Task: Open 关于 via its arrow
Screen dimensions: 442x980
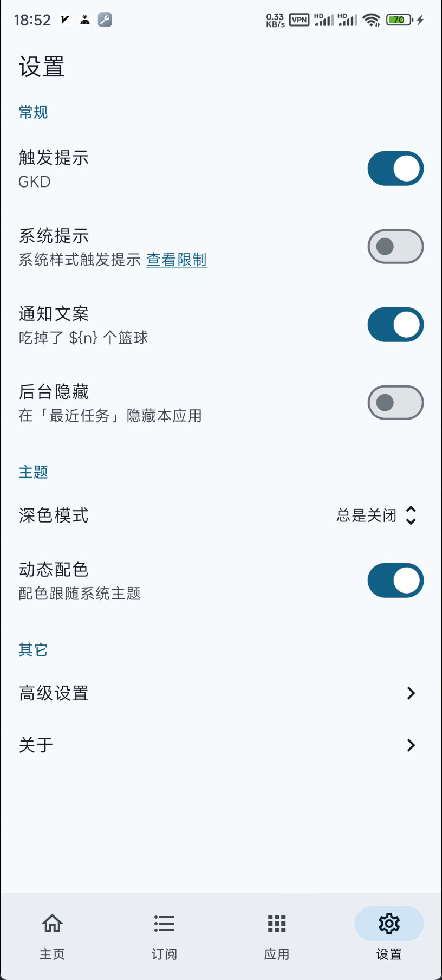Action: click(411, 745)
